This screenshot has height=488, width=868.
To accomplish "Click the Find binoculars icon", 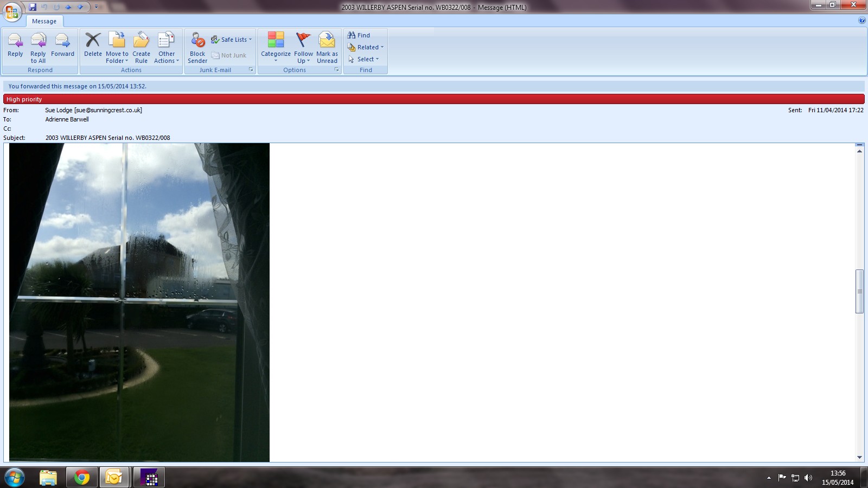I will [x=352, y=35].
